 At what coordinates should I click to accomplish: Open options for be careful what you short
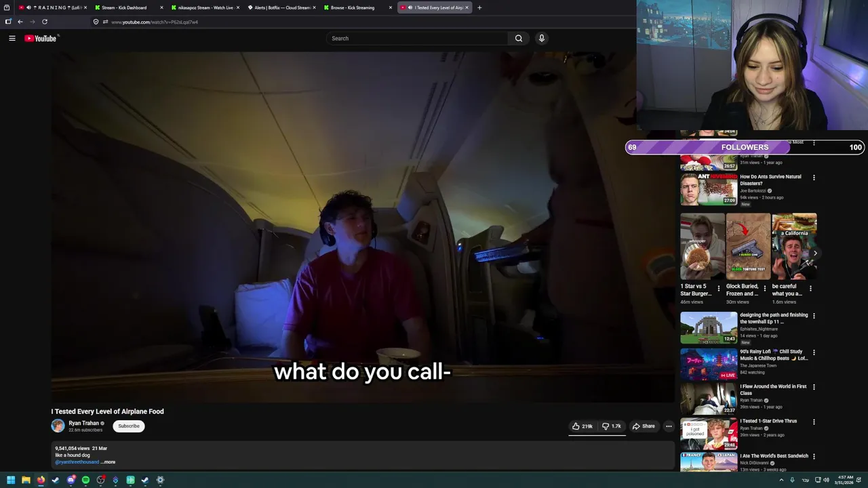[x=810, y=288]
